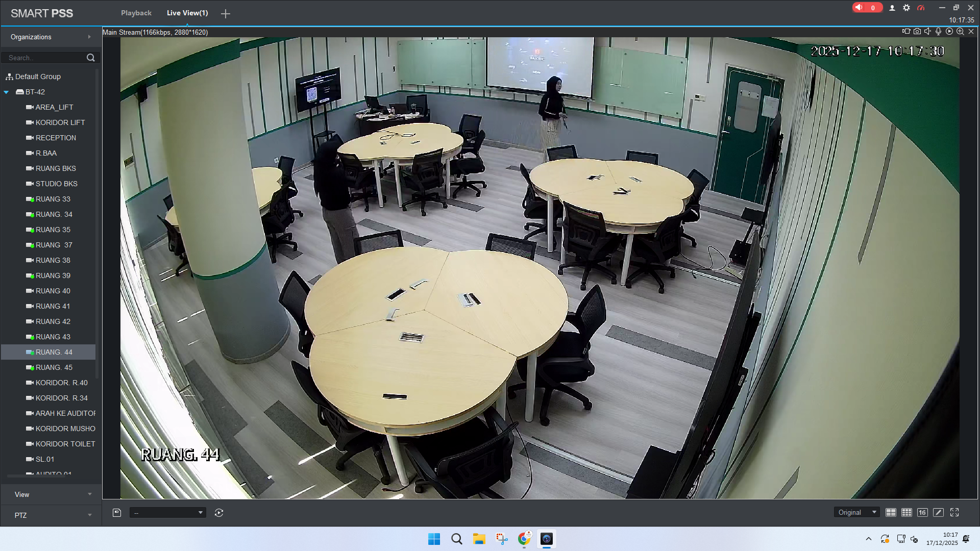
Task: Collapse the BT-42 device tree
Action: click(6, 92)
